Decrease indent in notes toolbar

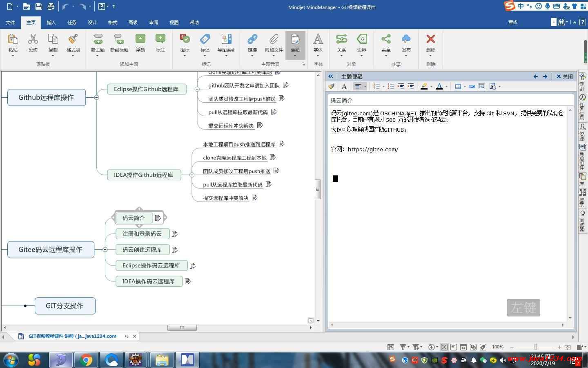tap(401, 86)
